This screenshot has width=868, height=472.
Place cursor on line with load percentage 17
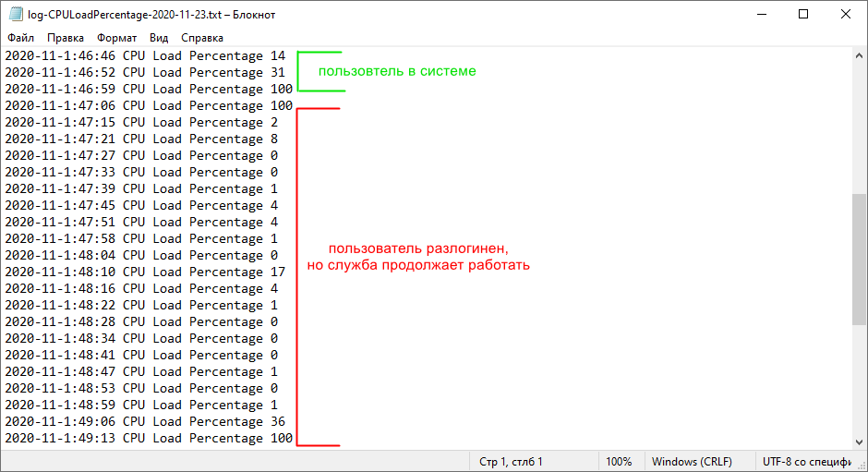click(139, 272)
